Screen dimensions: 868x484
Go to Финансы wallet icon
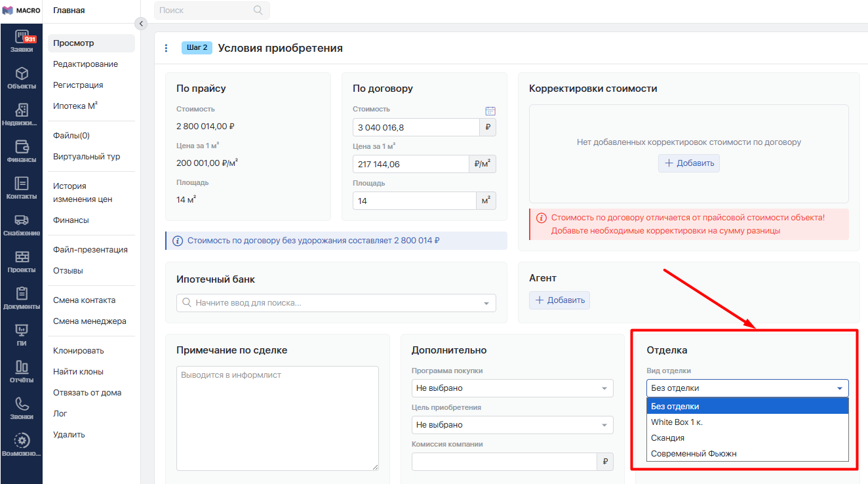22,150
